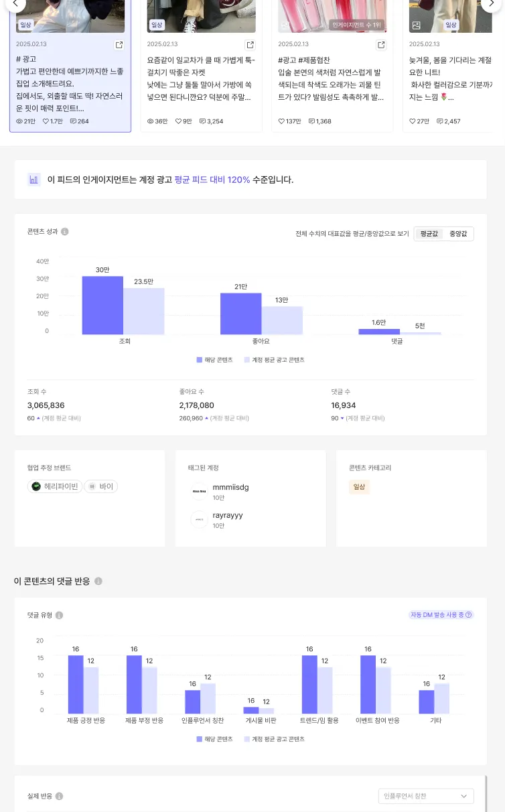Screen dimensions: 505x812
Task: Open 인플루언서 칭찬 dropdown
Action: click(x=426, y=796)
